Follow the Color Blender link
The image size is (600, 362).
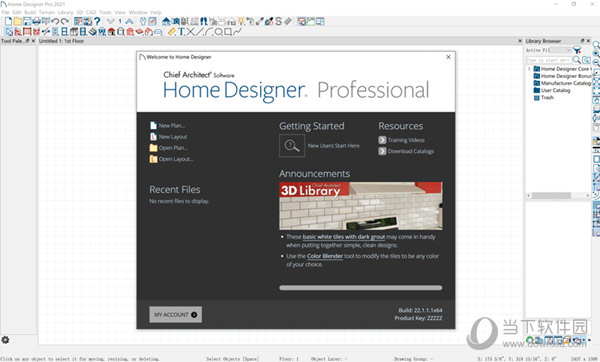[325, 256]
